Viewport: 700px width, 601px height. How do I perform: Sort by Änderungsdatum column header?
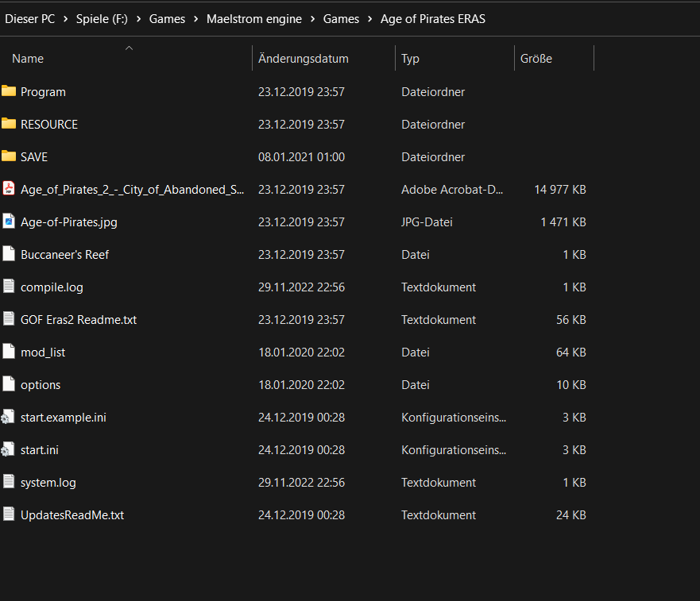pyautogui.click(x=304, y=59)
